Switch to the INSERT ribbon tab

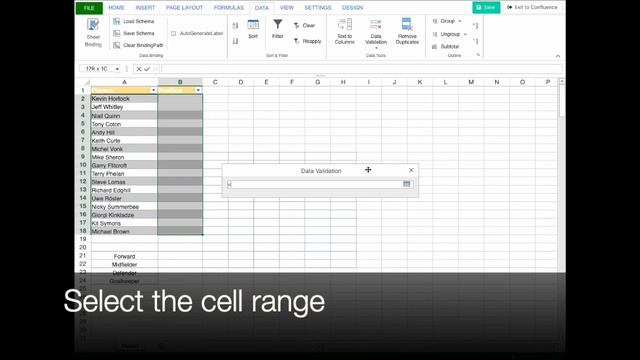coord(145,8)
